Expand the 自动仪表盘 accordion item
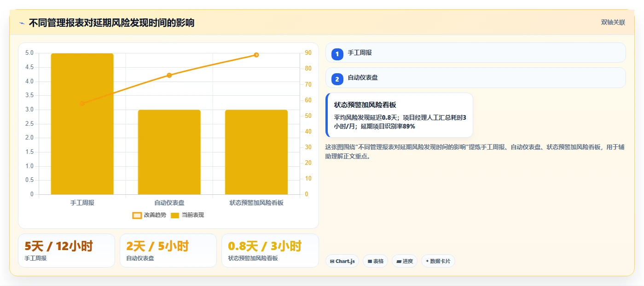Screen dimensions: 644x286 click(476, 77)
